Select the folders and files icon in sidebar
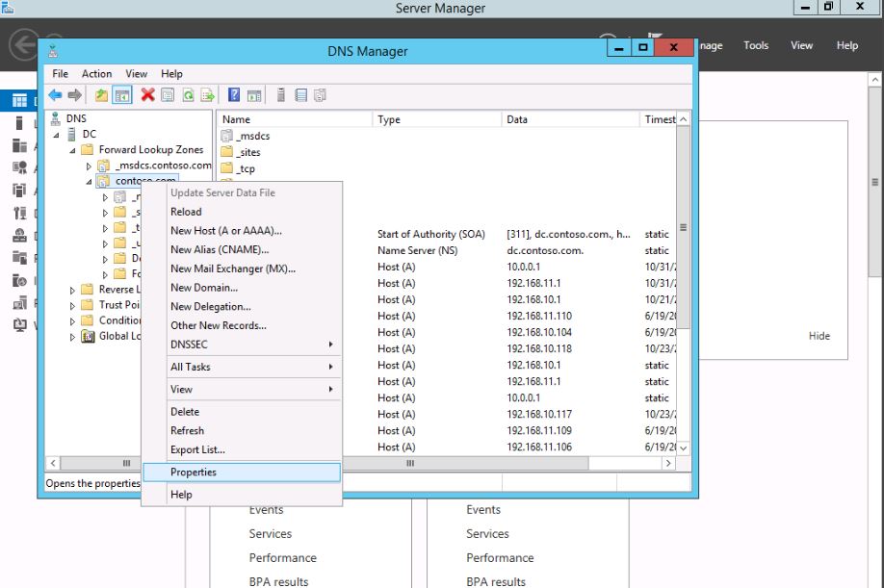The width and height of the screenshot is (884, 588). pyautogui.click(x=19, y=258)
